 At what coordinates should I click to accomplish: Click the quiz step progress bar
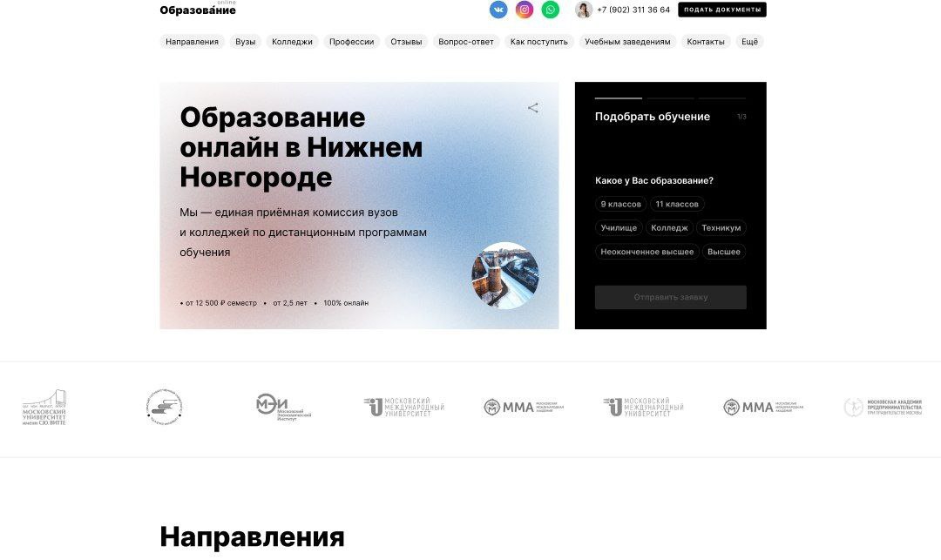click(x=670, y=98)
